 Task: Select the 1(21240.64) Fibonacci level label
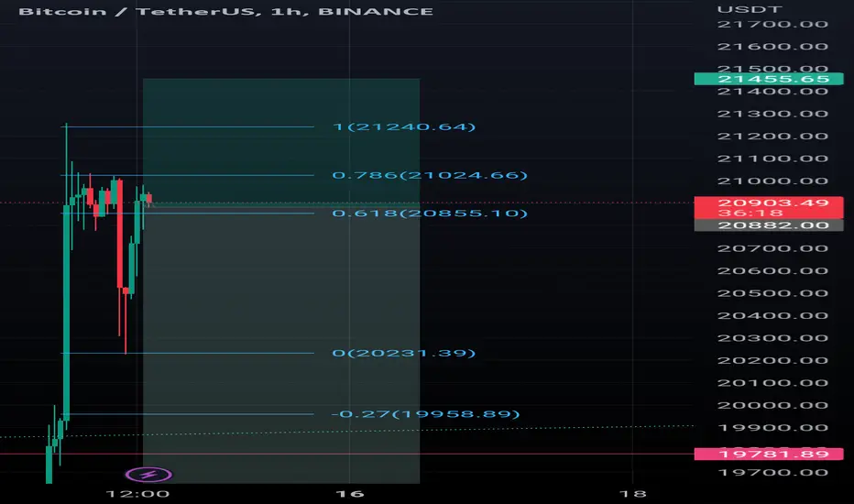tap(403, 127)
